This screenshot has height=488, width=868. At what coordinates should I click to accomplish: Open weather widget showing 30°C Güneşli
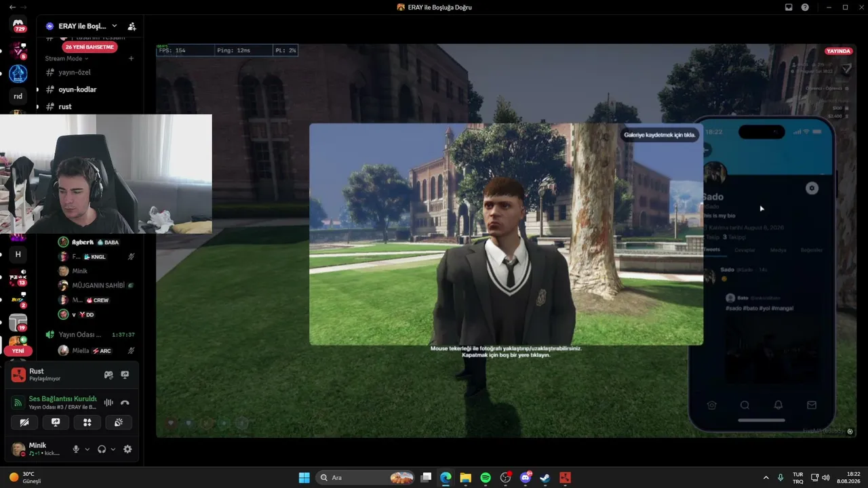pos(26,478)
